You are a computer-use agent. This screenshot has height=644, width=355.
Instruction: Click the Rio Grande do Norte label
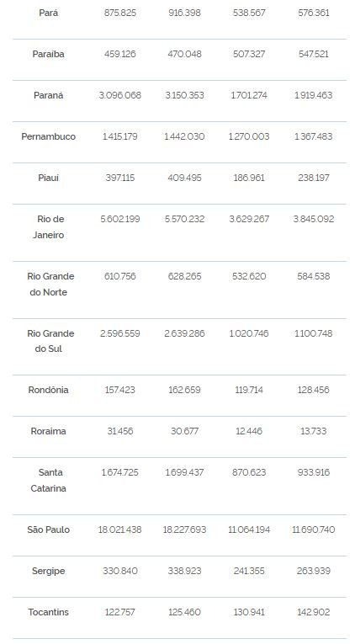click(x=50, y=285)
